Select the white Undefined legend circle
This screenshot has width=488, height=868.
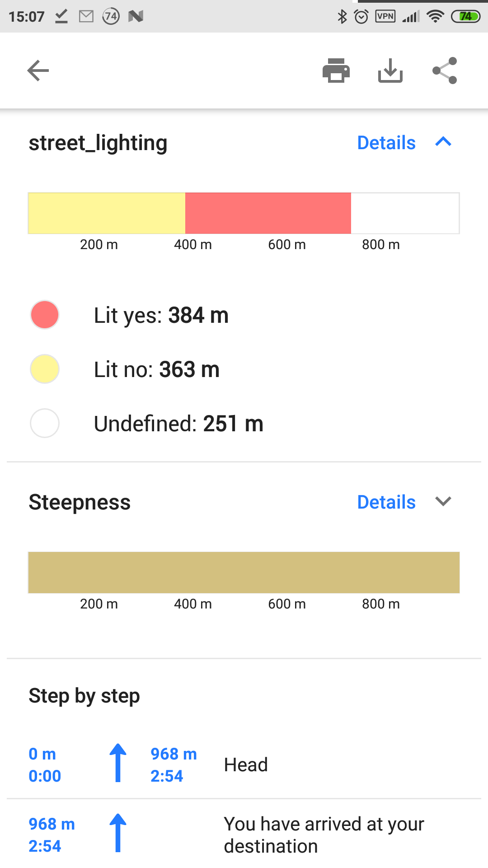coord(45,423)
